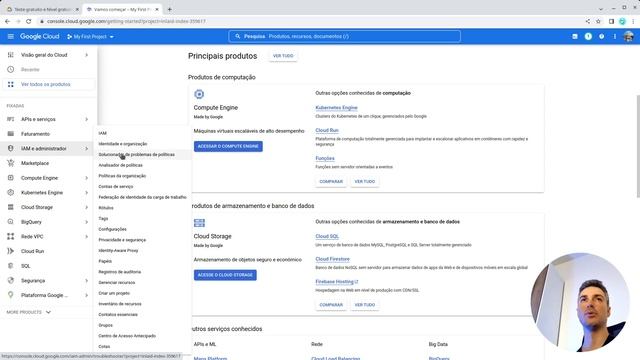Image resolution: width=640 pixels, height=360 pixels.
Task: Open a new browser tab
Action: (169, 9)
